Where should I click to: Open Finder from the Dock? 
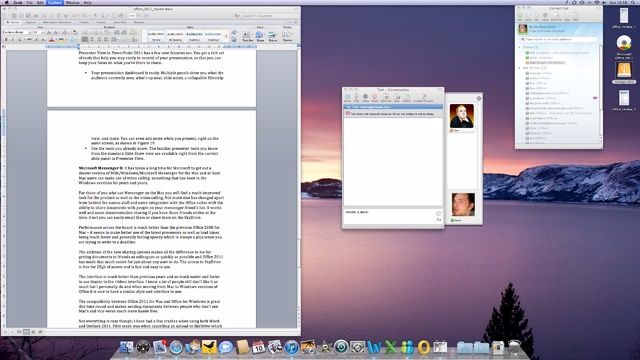point(126,347)
